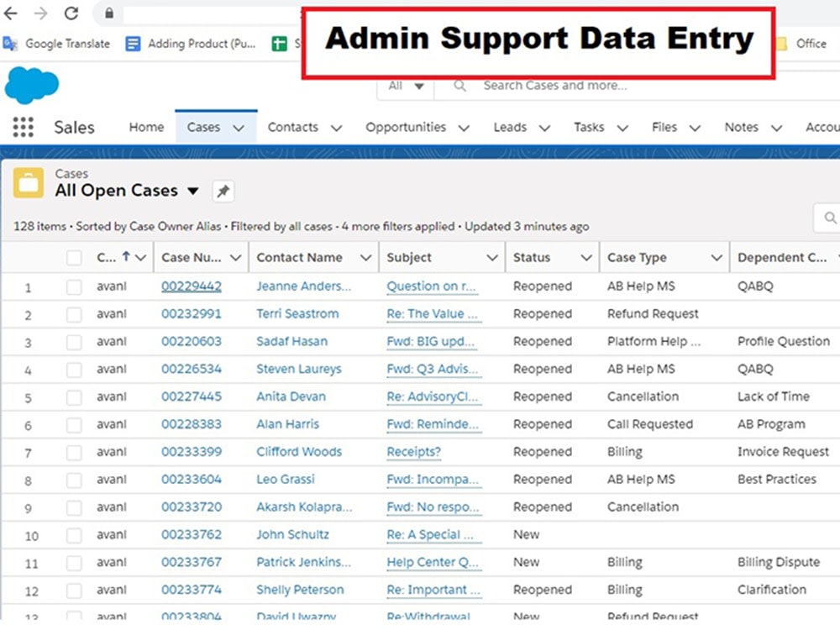Open Notes tab dropdown chevron
This screenshot has width=840, height=630.
pos(777,128)
